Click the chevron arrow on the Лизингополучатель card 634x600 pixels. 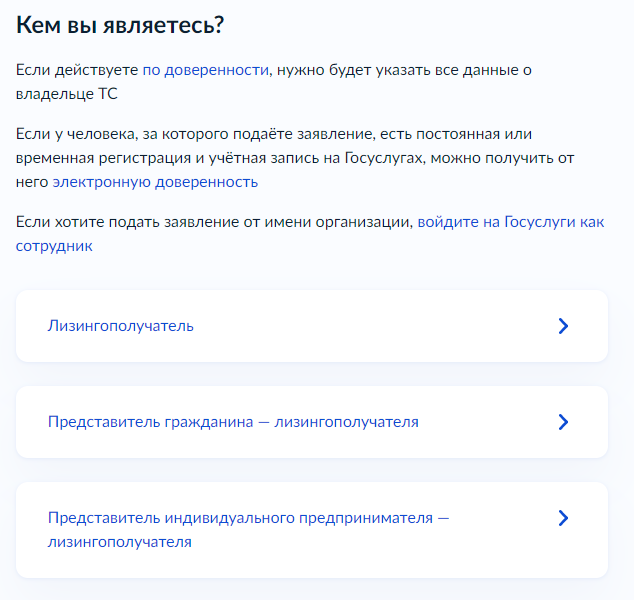(563, 326)
